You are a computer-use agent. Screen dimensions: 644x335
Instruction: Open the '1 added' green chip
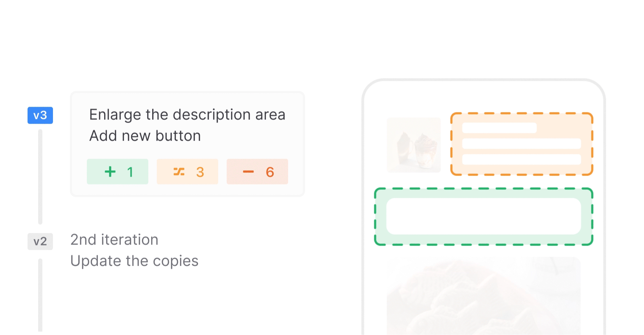point(118,171)
